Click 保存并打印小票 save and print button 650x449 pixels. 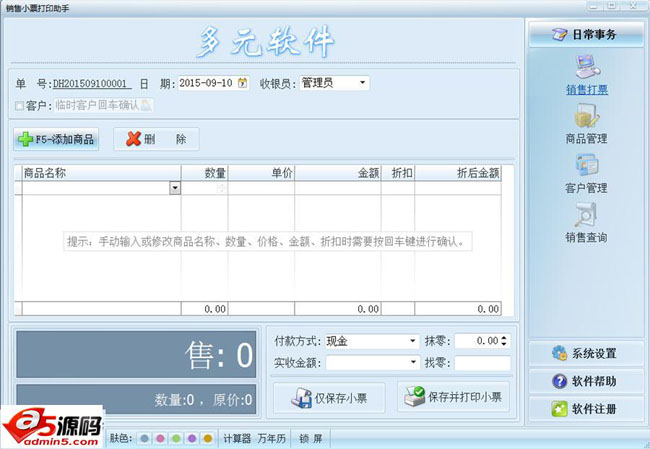coord(453,397)
